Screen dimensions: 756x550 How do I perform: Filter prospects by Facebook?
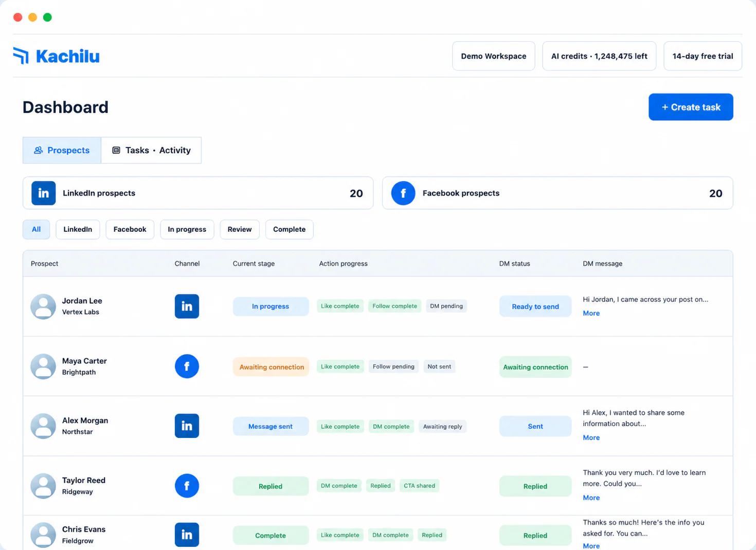[130, 229]
